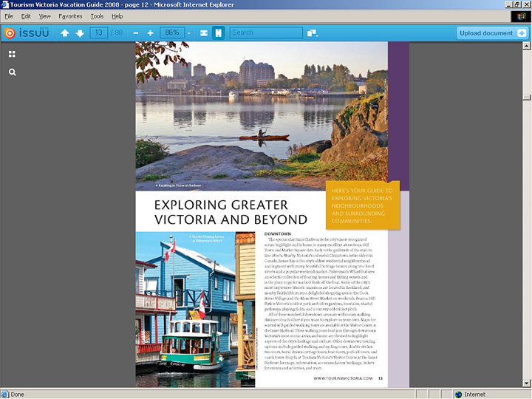Click the Done status page icon
This screenshot has height=399, width=532.
[x=4, y=395]
